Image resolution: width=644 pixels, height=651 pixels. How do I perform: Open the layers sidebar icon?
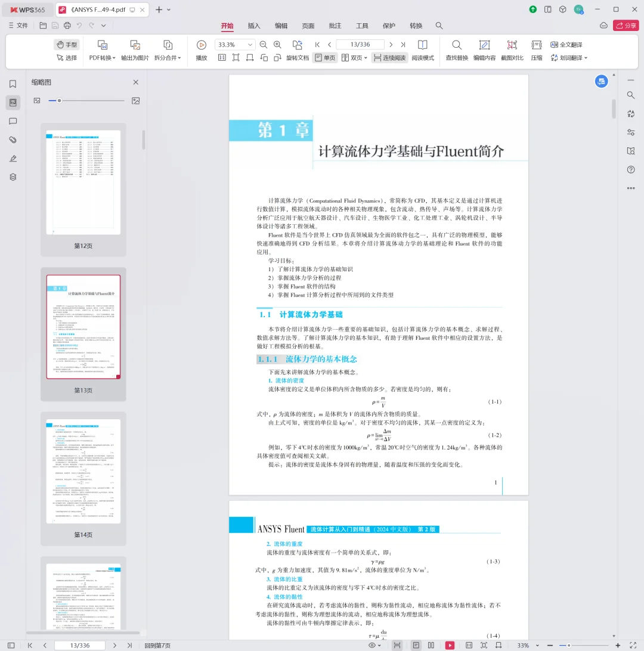point(13,177)
